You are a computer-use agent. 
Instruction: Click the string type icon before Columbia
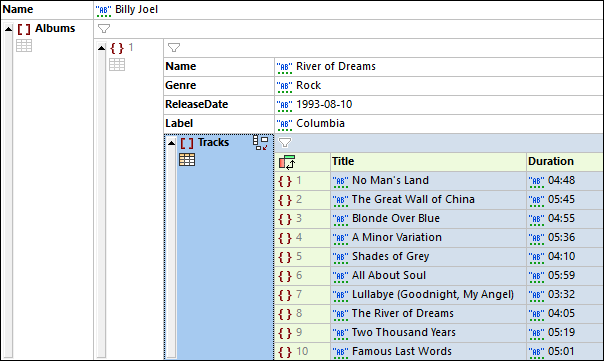pos(284,124)
